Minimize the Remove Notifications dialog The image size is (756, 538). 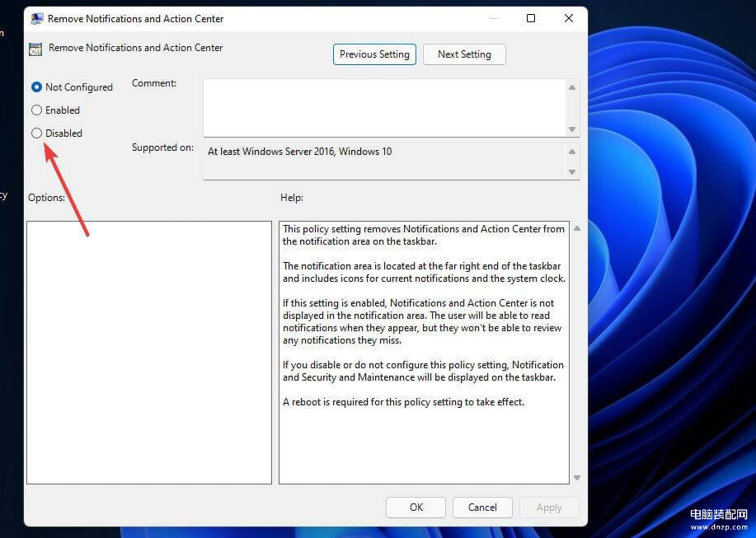pos(493,18)
